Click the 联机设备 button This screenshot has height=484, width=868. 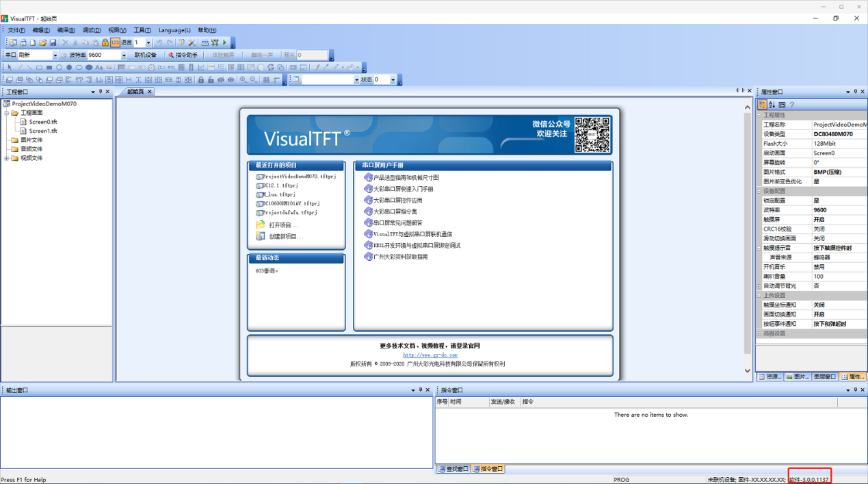point(145,55)
